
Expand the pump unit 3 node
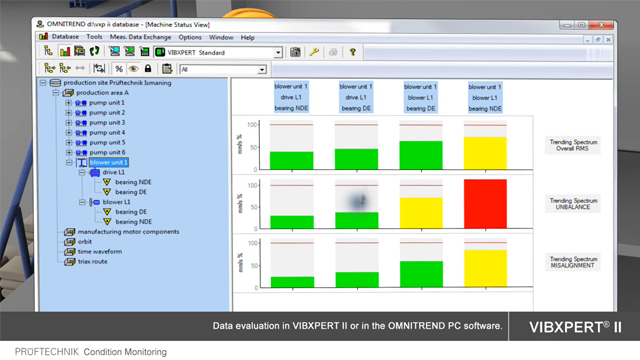tap(69, 122)
